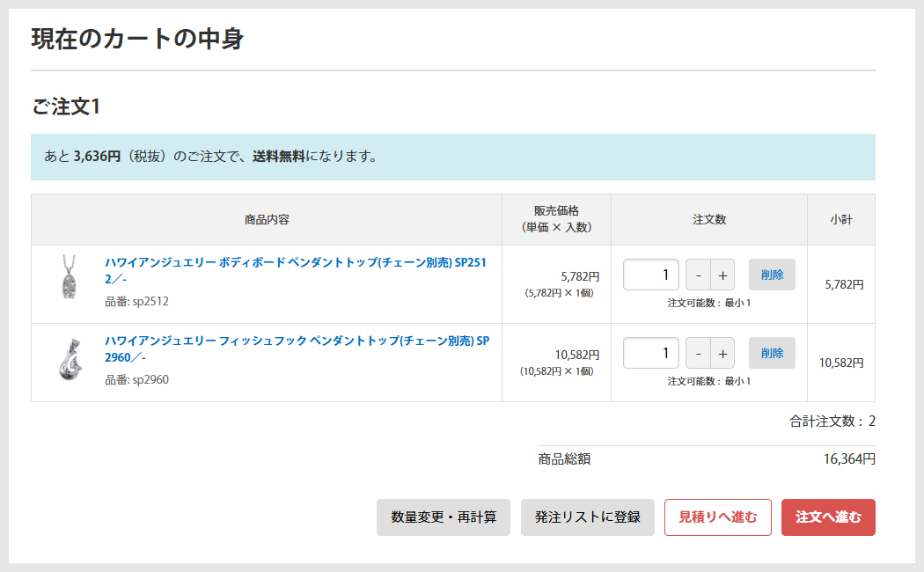Viewport: 924px width, 572px height.
Task: Click the fish hook pendant product thumbnail
Action: (68, 360)
